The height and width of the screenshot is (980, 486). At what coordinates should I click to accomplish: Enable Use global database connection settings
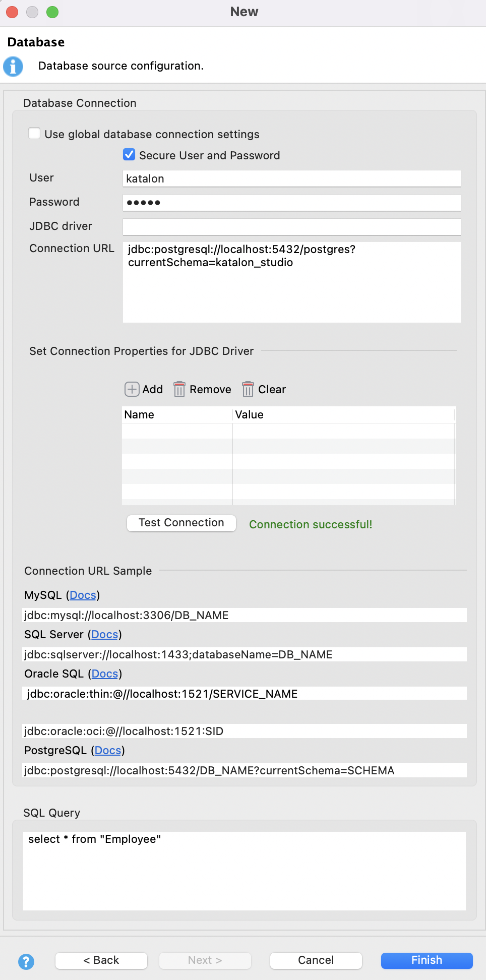(34, 134)
